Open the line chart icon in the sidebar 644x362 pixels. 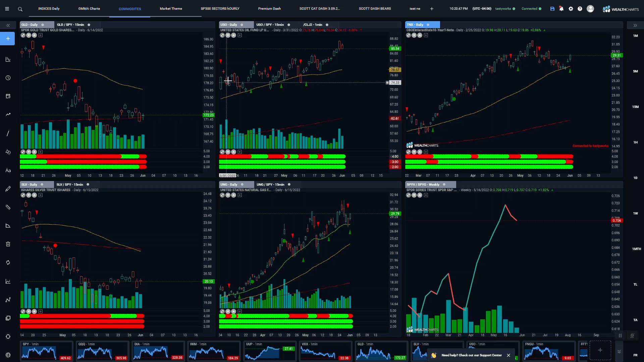pyautogui.click(x=8, y=281)
